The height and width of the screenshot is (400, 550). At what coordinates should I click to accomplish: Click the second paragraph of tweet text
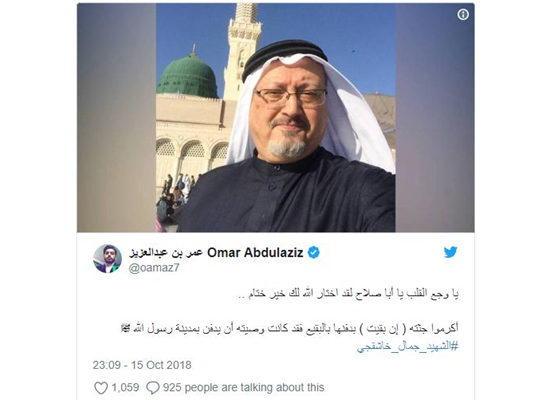click(x=289, y=329)
